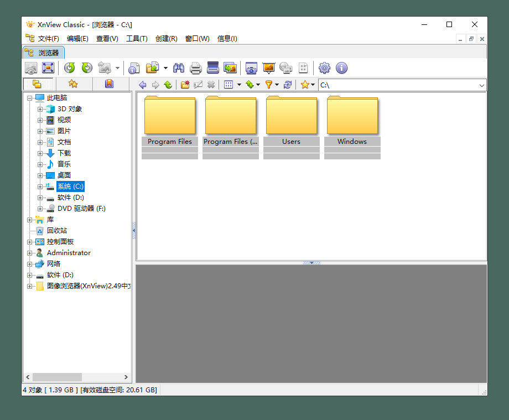Select the 浏览器 tab
This screenshot has height=420, width=509.
(44, 53)
